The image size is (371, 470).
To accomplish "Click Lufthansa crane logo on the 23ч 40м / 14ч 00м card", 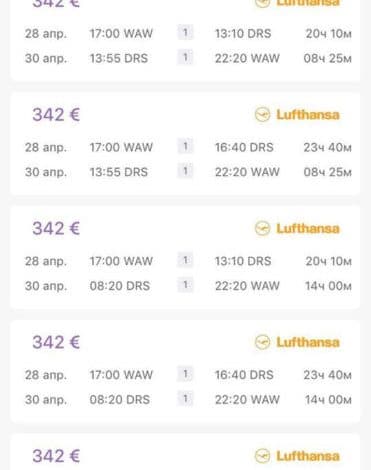I will (262, 342).
